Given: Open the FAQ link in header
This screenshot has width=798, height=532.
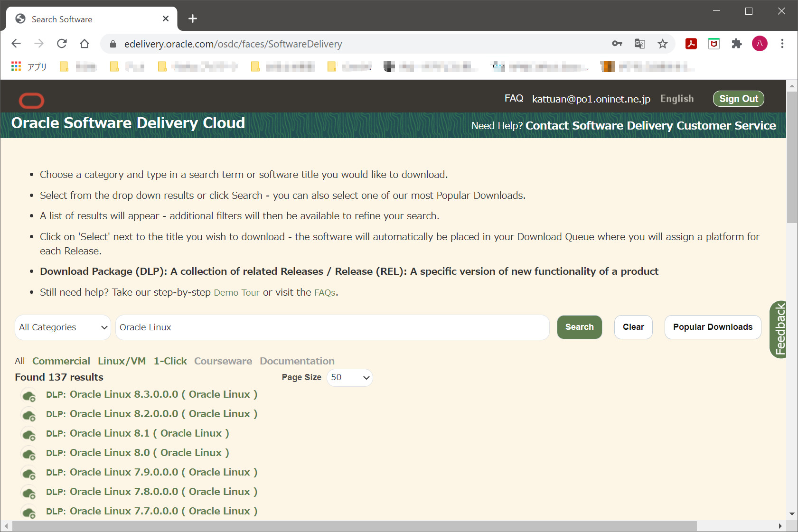Looking at the screenshot, I should point(514,98).
